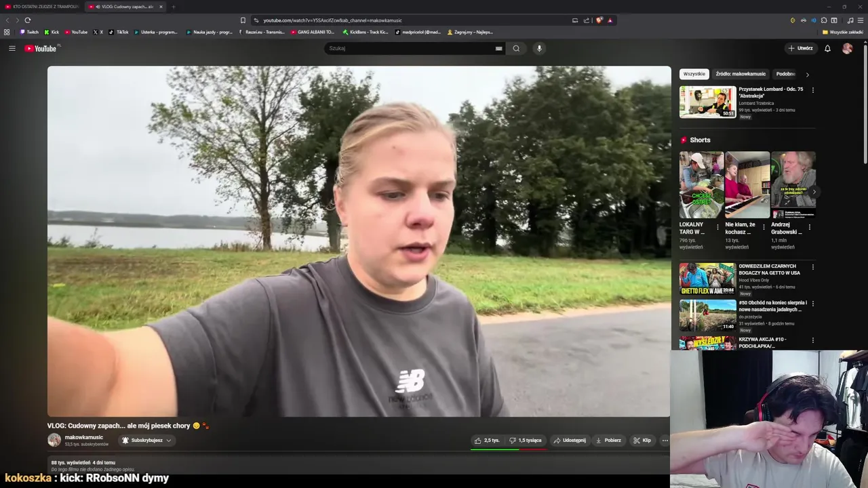Reload the page in browser toolbar

pos(27,20)
